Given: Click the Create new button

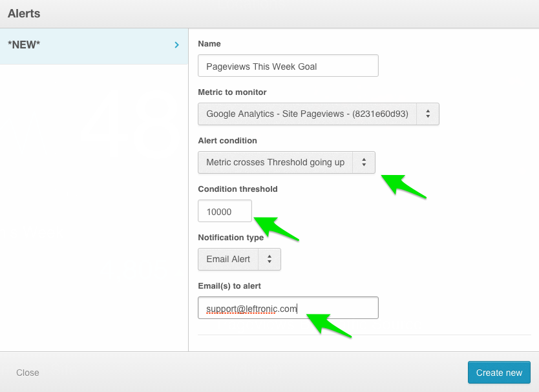Looking at the screenshot, I should [x=499, y=373].
